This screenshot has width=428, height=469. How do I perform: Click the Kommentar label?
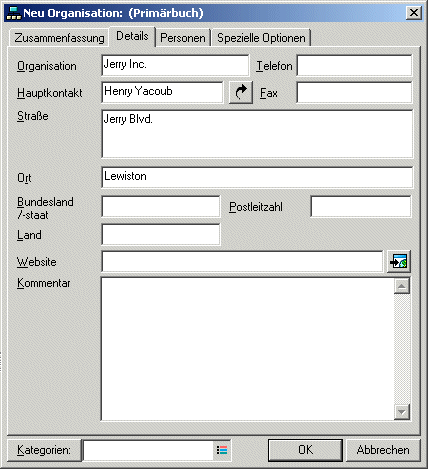tap(44, 283)
